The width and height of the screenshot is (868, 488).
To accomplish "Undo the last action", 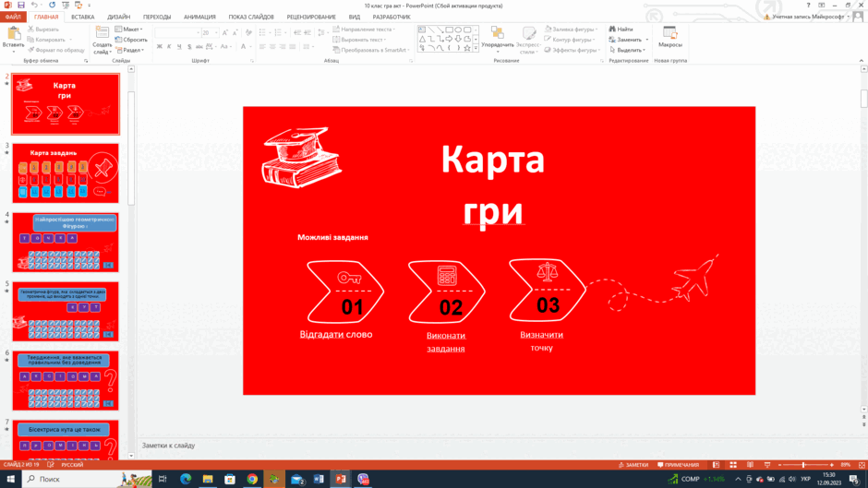I will click(x=34, y=5).
